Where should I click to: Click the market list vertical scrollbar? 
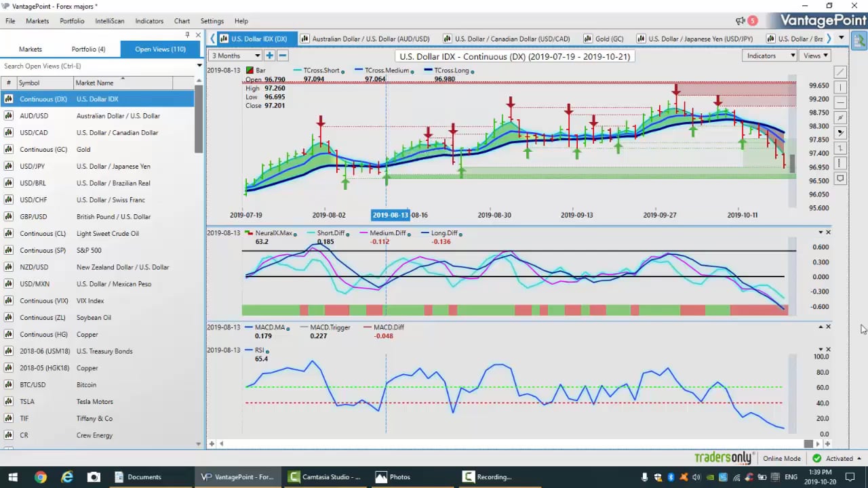tap(199, 119)
